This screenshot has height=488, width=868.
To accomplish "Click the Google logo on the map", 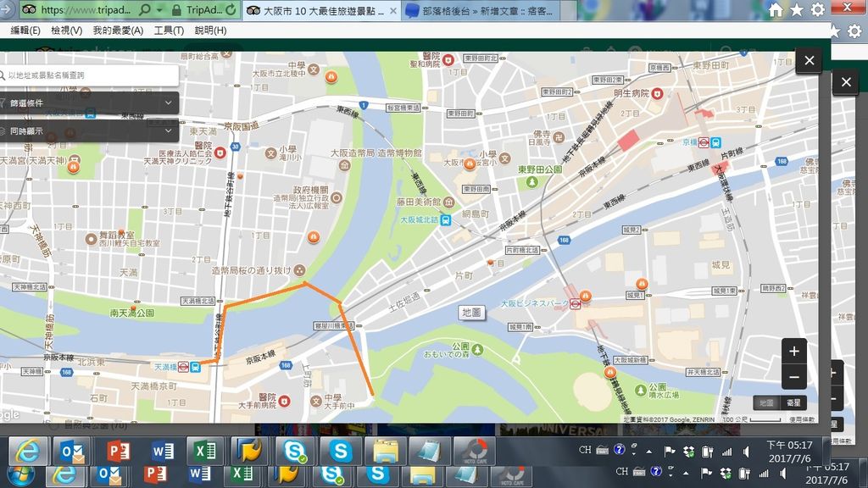I will (9, 413).
